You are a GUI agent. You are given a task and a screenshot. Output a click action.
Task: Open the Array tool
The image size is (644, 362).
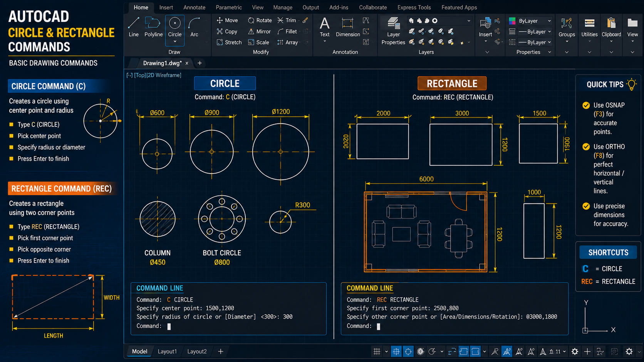[288, 42]
